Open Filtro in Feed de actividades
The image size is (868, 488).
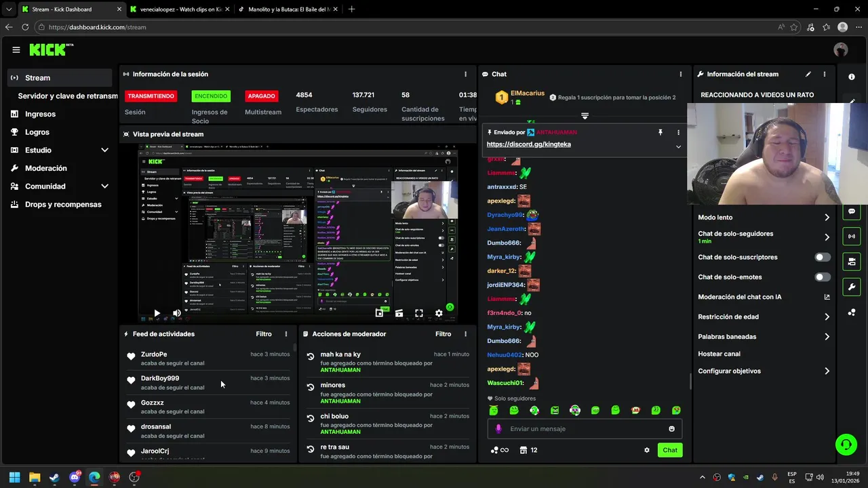[264, 334]
